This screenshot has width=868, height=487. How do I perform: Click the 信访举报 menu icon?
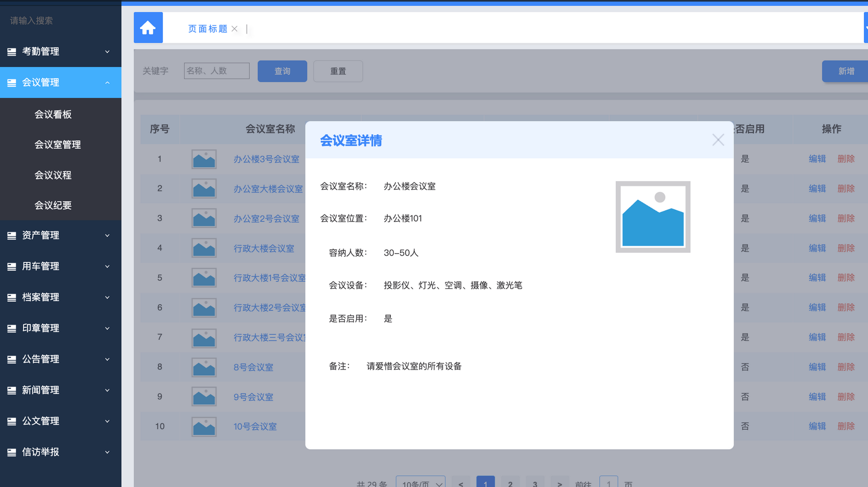(12, 452)
